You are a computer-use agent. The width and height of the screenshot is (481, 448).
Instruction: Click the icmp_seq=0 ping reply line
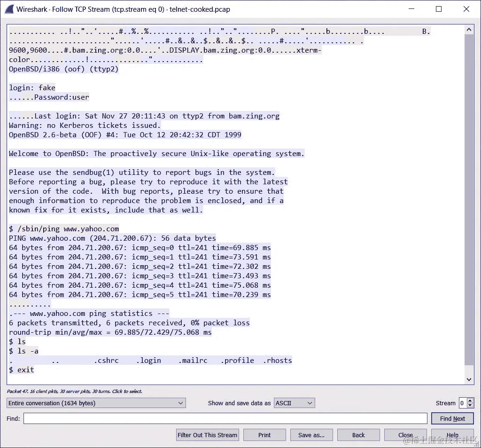pyautogui.click(x=140, y=248)
